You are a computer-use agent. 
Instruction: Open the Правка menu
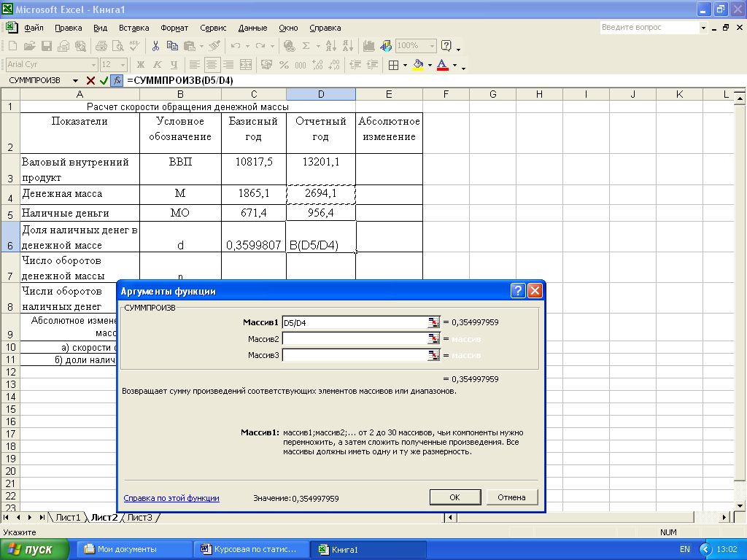click(x=68, y=28)
